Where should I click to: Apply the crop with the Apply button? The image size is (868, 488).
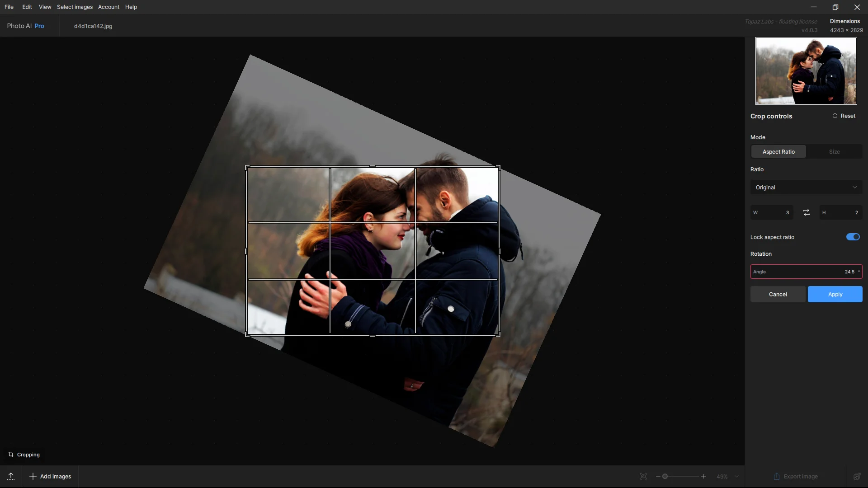pyautogui.click(x=835, y=294)
